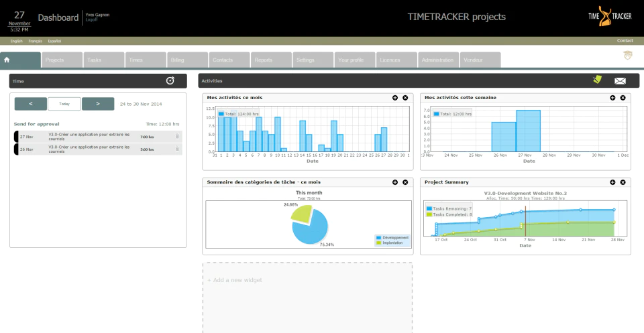
Task: Switch language to Español
Action: [x=54, y=41]
